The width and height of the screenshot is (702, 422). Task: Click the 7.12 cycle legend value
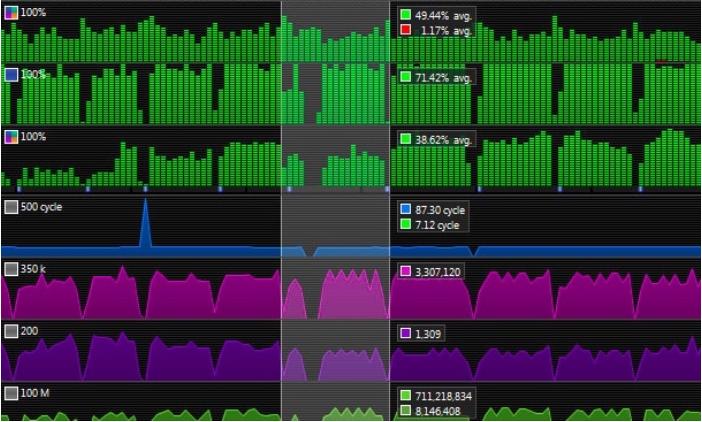click(437, 225)
